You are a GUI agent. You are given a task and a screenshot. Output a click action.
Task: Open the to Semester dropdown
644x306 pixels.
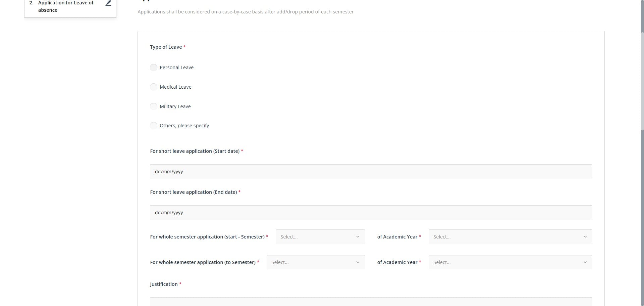(x=316, y=262)
